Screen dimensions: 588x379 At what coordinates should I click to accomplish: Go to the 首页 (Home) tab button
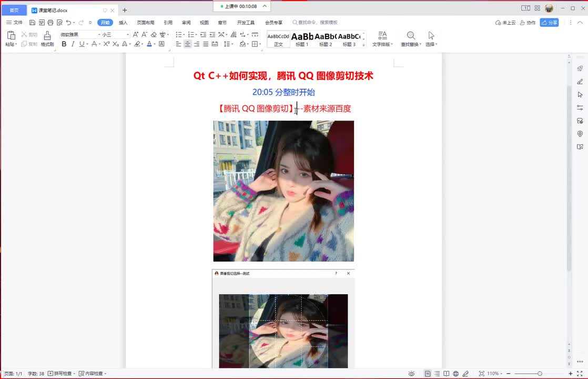pos(14,10)
